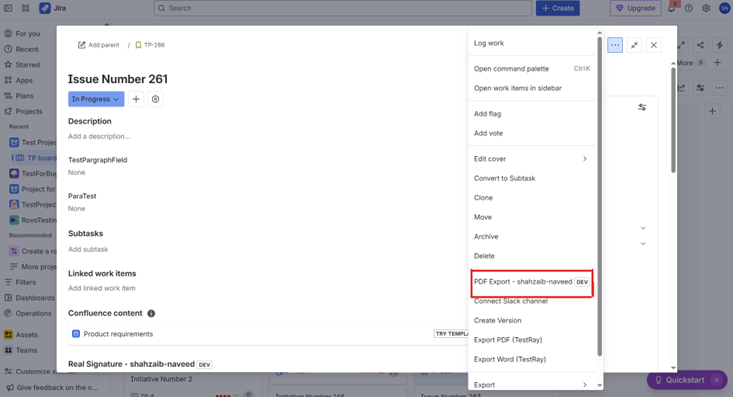Click the three-dot actions button in issue
This screenshot has height=397, width=733.
tap(615, 45)
